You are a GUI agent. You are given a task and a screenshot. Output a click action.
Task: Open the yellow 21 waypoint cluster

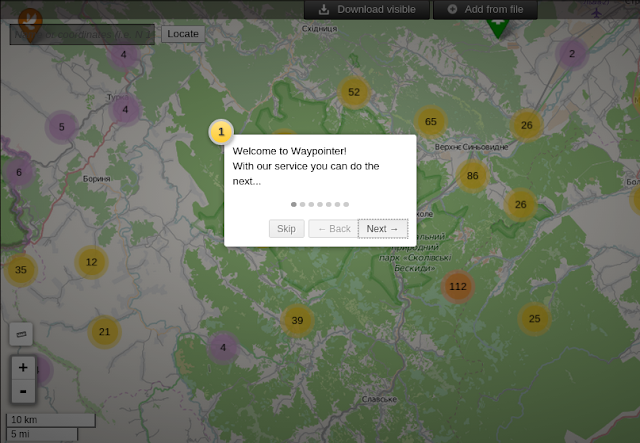(x=104, y=332)
